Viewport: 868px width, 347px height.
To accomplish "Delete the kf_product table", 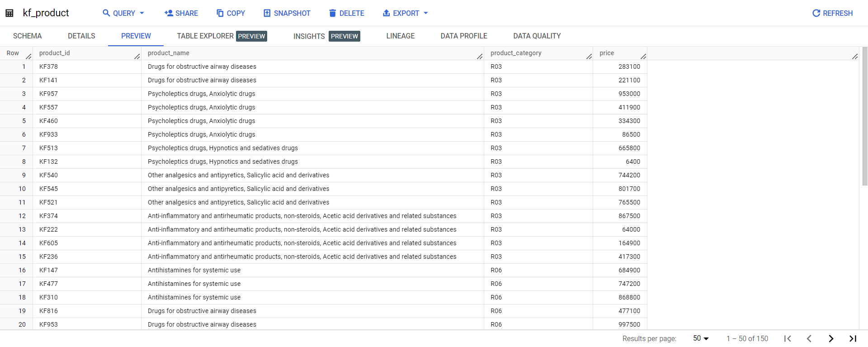I will (346, 13).
